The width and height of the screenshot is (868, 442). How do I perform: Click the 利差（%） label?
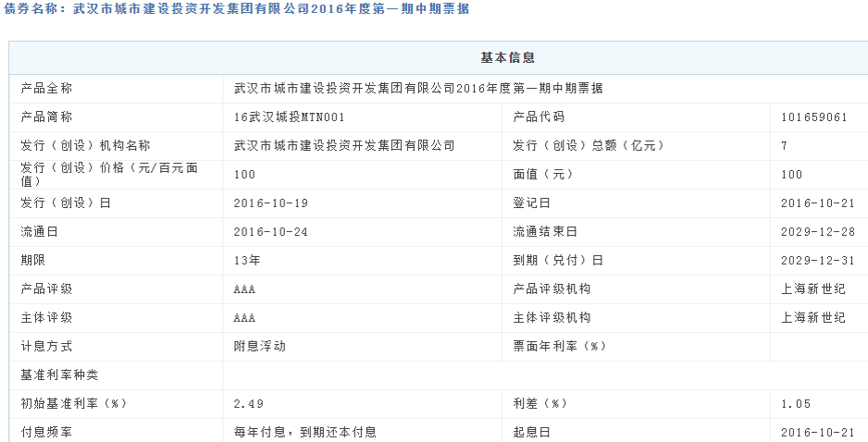pyautogui.click(x=539, y=404)
